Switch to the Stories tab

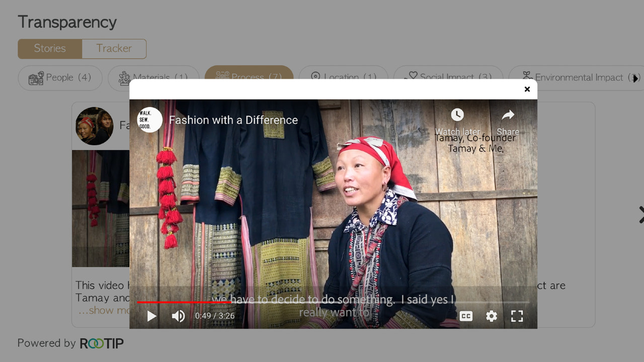point(50,48)
